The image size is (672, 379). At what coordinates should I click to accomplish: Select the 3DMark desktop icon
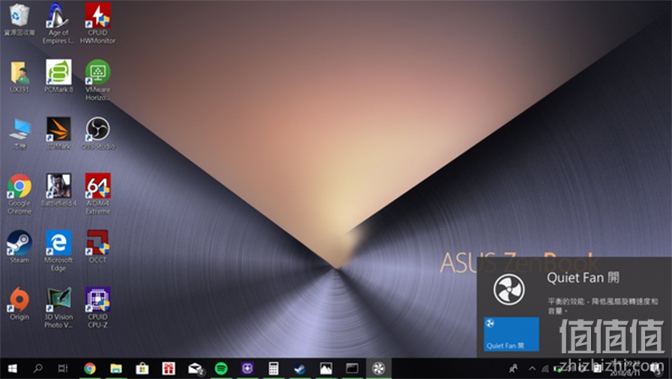click(59, 133)
